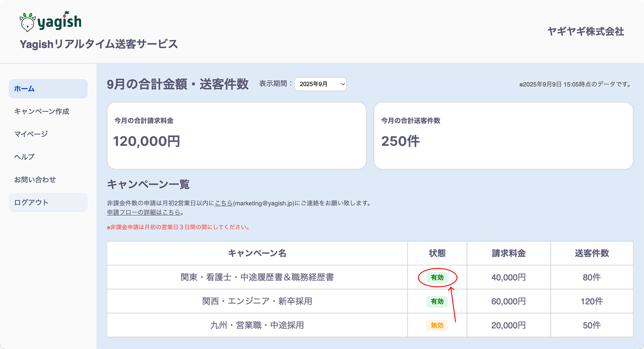Screen dimensions: 644x349
Task: Select お問い合わせ in the sidebar
Action: (35, 180)
